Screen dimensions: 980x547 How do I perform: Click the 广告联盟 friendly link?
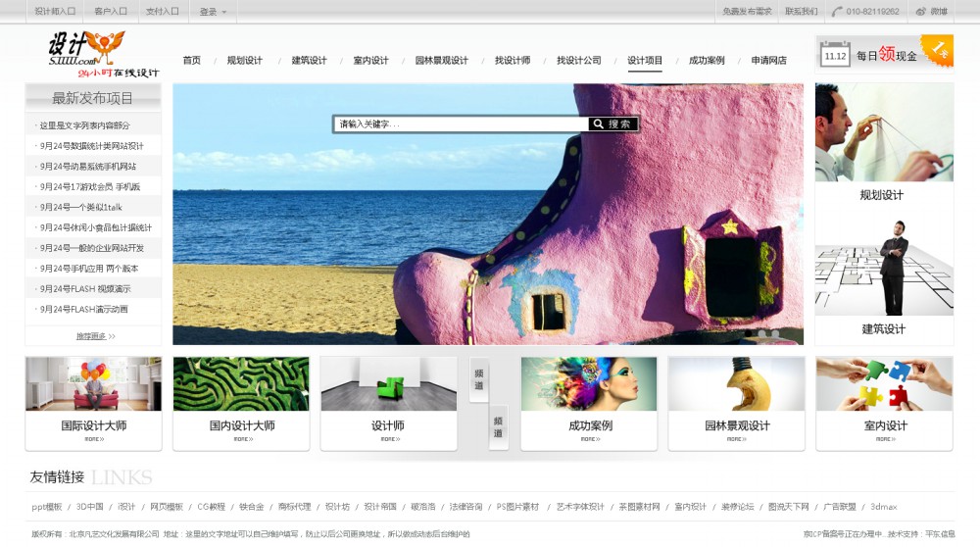pos(840,507)
